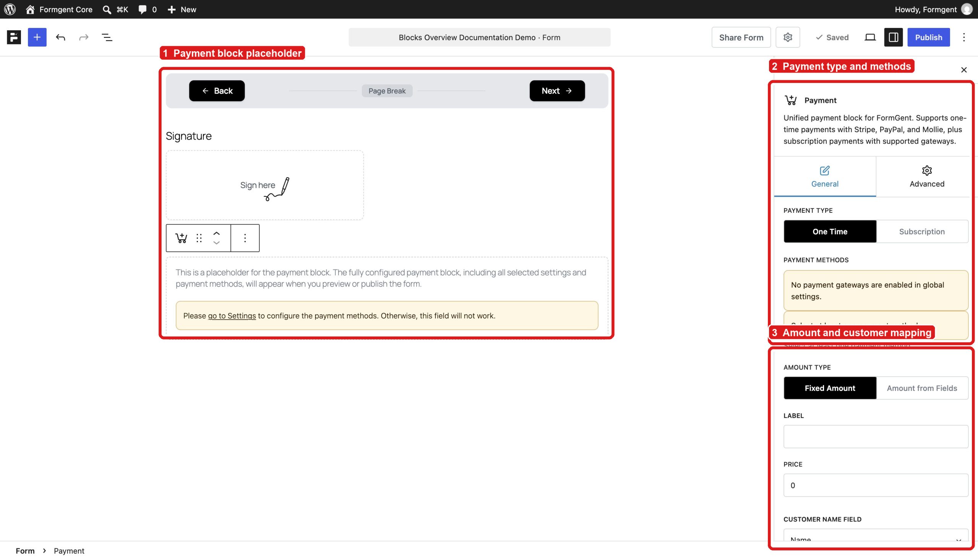The width and height of the screenshot is (978, 560).
Task: Grab the block drag handle
Action: pos(199,238)
